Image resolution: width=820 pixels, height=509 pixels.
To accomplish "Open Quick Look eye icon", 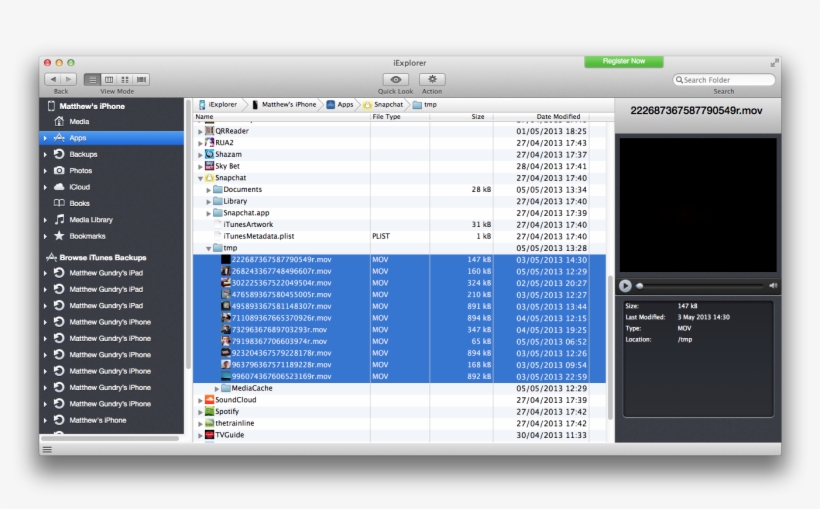I will point(396,79).
